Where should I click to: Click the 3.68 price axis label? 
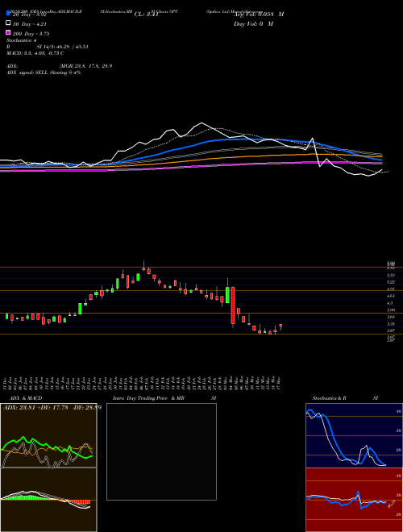coord(390,317)
